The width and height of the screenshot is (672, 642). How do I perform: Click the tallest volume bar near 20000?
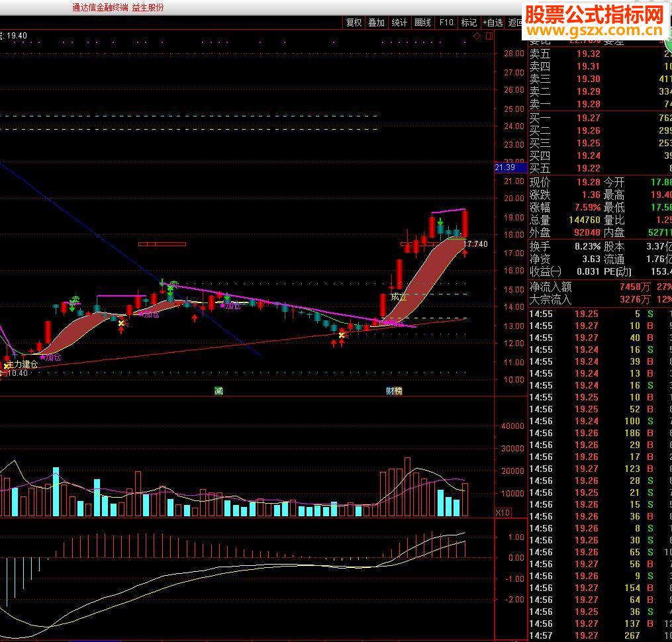click(407, 487)
